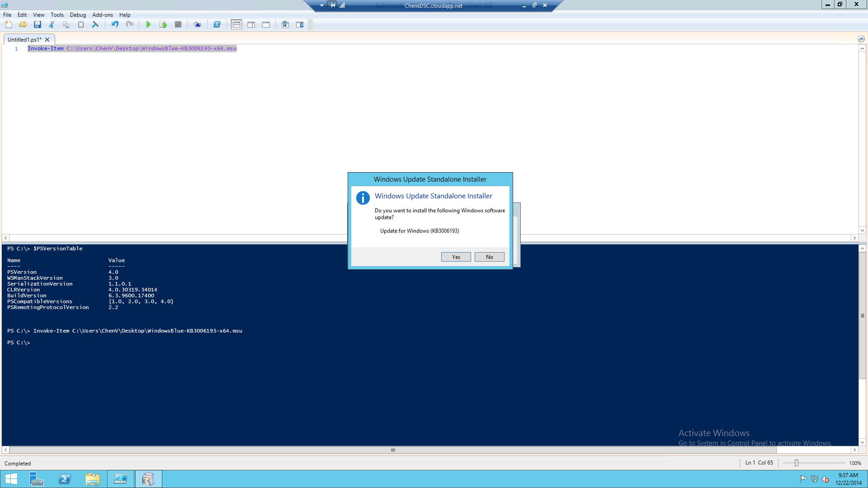Click the PSVersion row in console output

coord(63,272)
